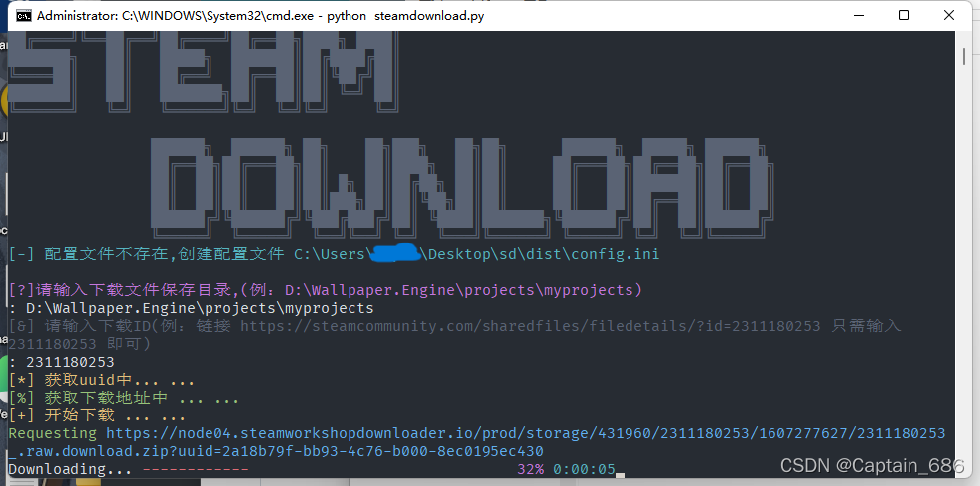The width and height of the screenshot is (980, 486).
Task: Click the 'Requesting' label
Action: [x=53, y=433]
